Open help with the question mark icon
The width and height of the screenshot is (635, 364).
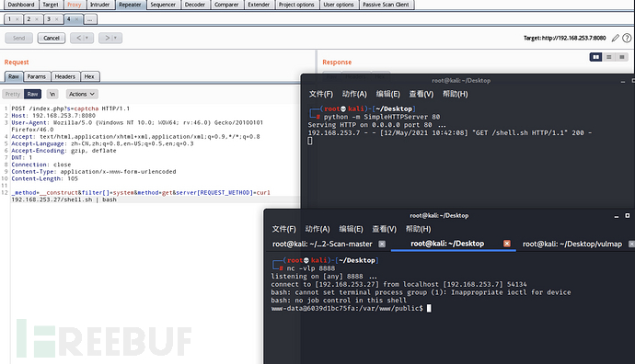point(627,38)
